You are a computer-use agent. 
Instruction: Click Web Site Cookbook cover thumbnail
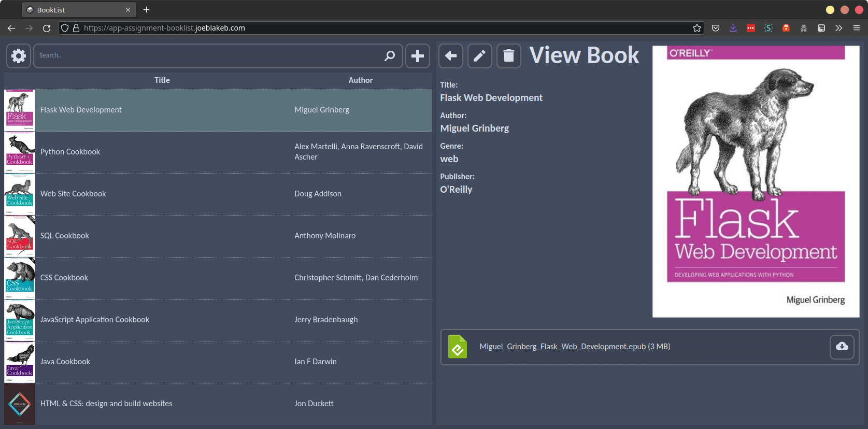pyautogui.click(x=20, y=194)
